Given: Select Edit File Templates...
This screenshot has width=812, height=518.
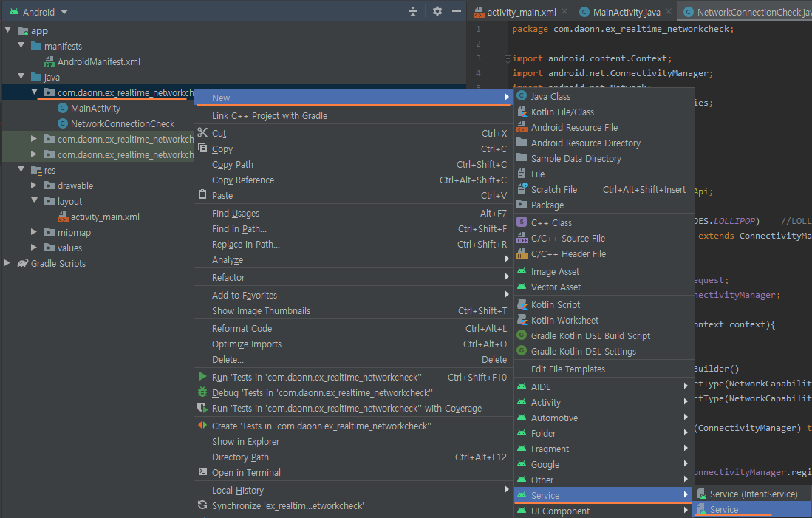Looking at the screenshot, I should point(603,369).
